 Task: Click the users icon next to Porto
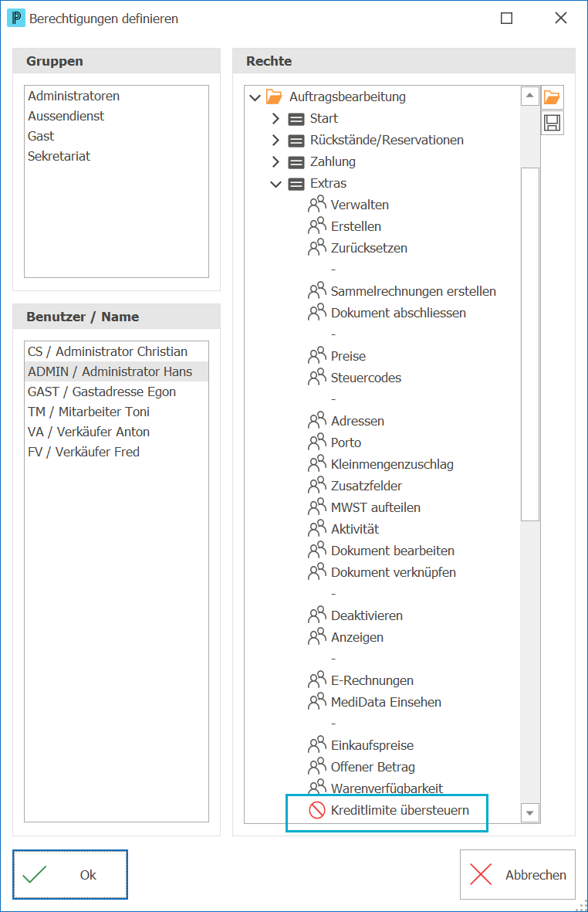tap(316, 442)
